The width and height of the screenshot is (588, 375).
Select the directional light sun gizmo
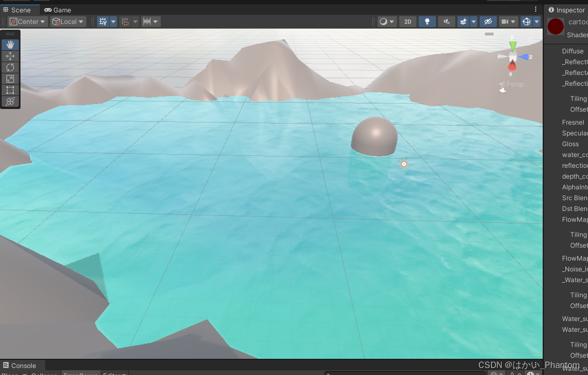click(404, 164)
